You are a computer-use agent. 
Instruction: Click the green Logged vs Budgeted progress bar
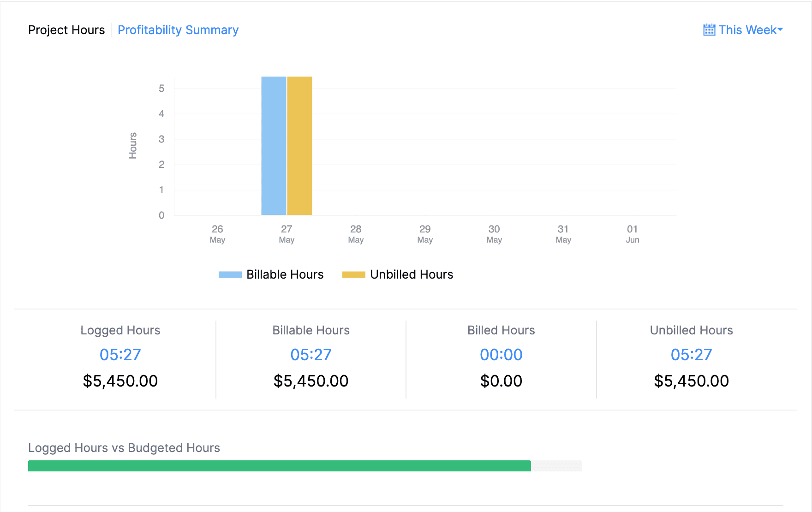279,466
